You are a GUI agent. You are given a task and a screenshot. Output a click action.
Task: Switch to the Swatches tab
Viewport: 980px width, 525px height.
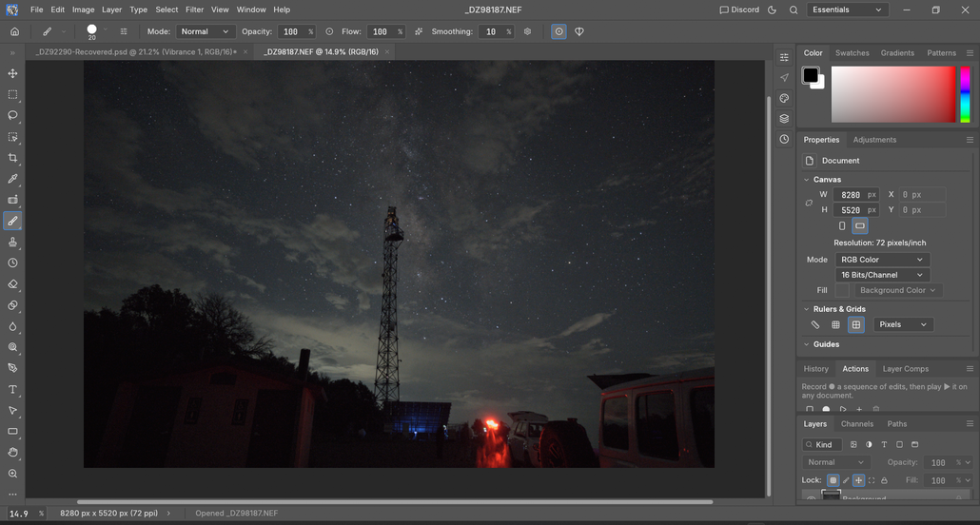point(852,53)
